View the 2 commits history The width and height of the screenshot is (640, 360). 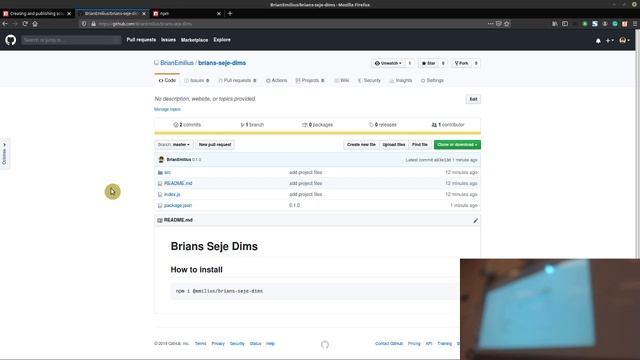coord(187,124)
